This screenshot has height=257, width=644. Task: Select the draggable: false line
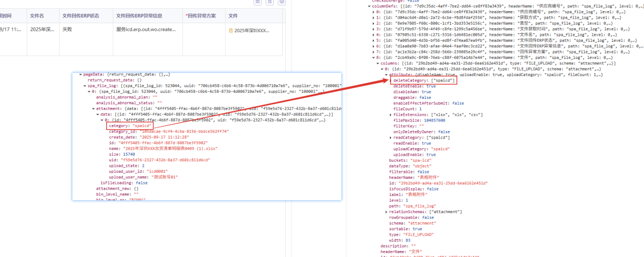pos(412,97)
